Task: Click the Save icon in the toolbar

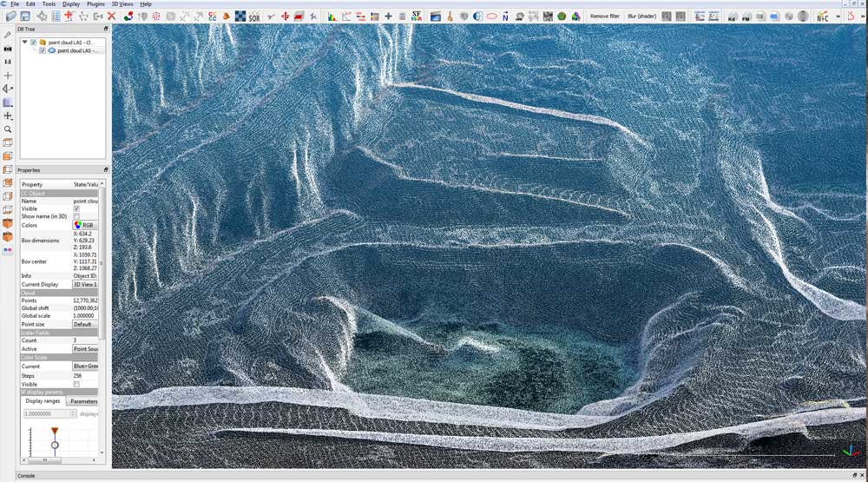Action: tap(25, 16)
